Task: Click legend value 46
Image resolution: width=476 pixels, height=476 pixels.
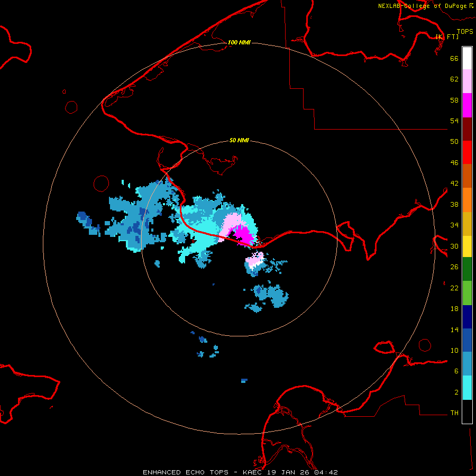Action: point(454,162)
